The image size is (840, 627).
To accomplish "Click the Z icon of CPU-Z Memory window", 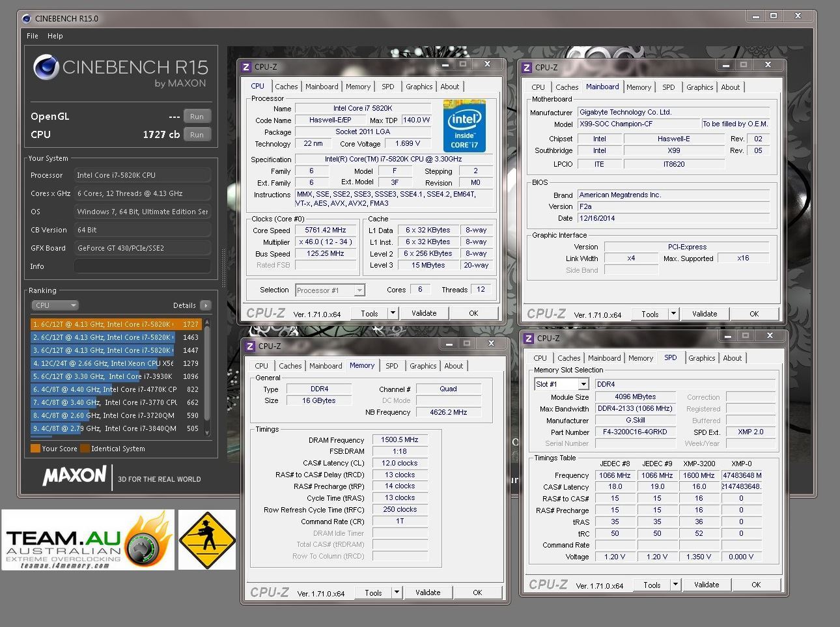I will 250,346.
